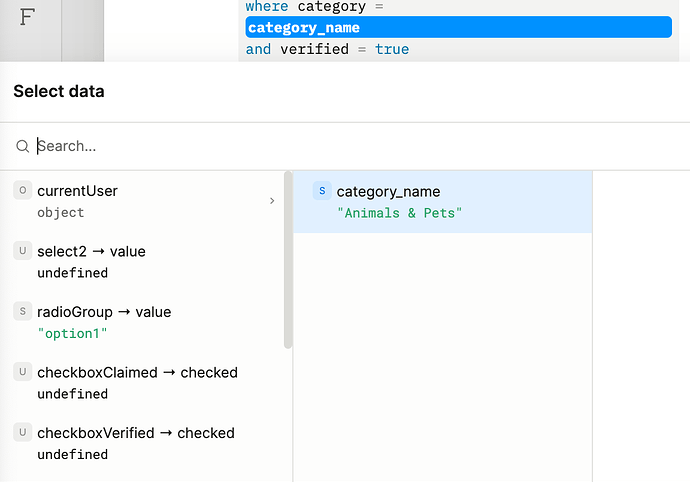Click the U type badge beside select2
690x482 pixels.
tap(22, 251)
